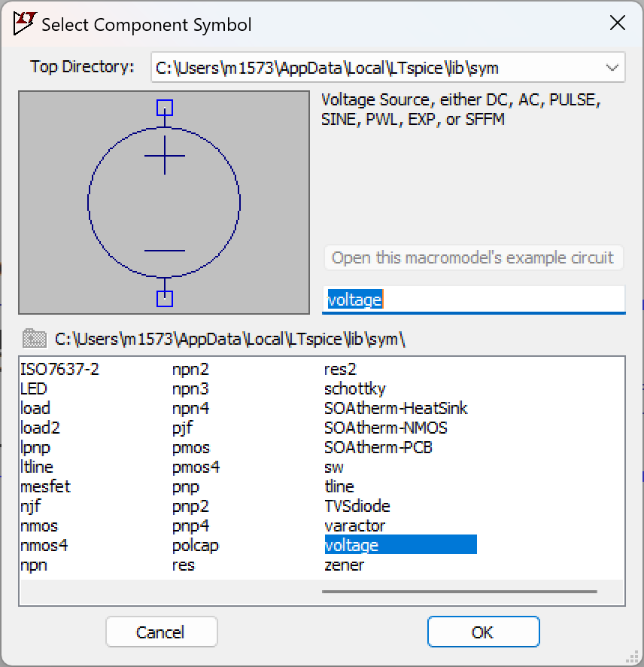Choose the polcap component
This screenshot has width=644, height=667.
(195, 545)
